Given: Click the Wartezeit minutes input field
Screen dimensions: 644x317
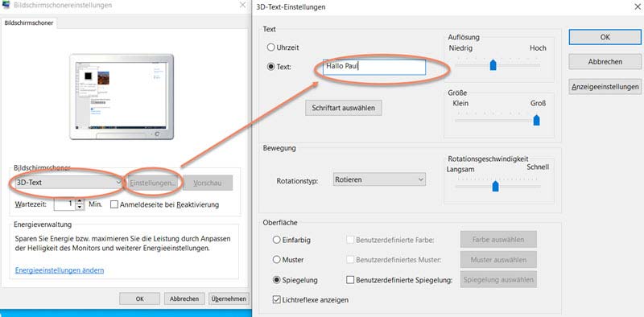Looking at the screenshot, I should point(64,204).
